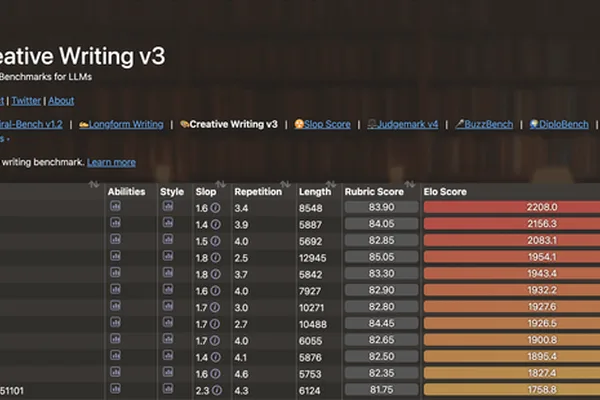Select the Creative Writing v3 tab

pyautogui.click(x=229, y=124)
